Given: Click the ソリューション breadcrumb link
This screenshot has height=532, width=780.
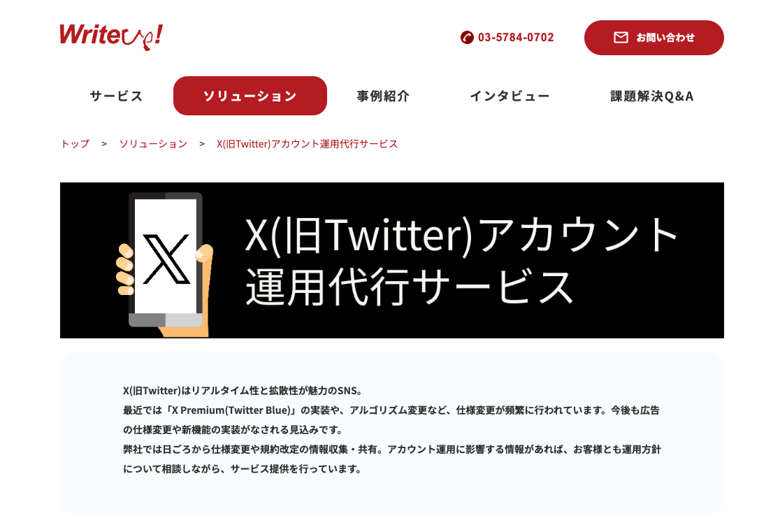Looking at the screenshot, I should point(153,144).
